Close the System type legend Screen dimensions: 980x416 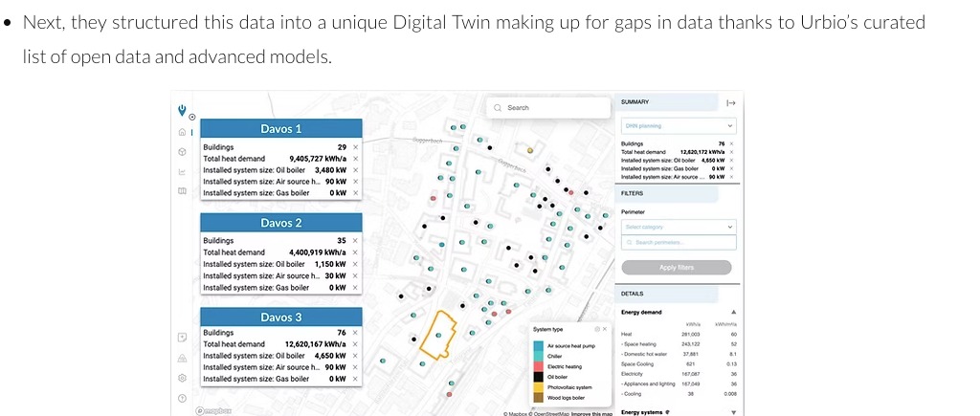pyautogui.click(x=604, y=329)
